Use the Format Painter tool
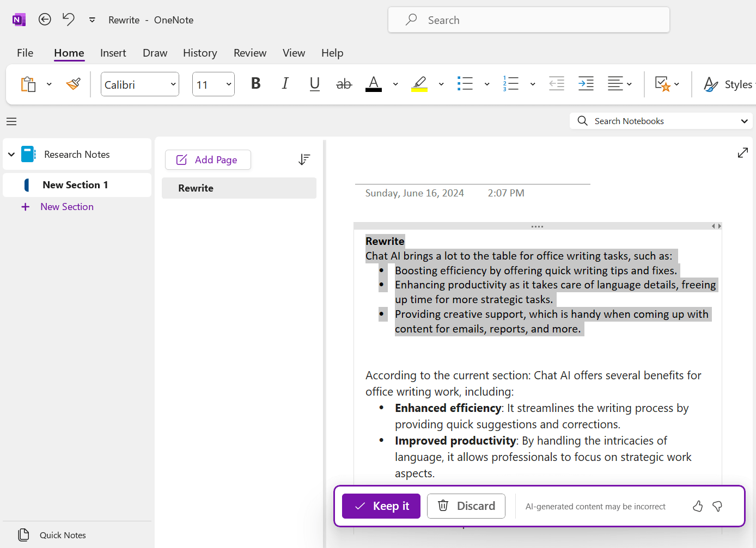This screenshot has width=756, height=548. [x=72, y=84]
